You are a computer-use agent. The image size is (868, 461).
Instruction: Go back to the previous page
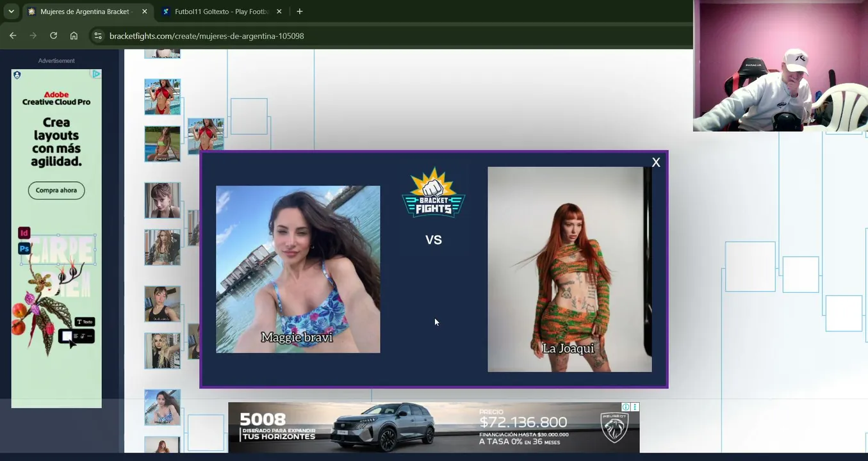pyautogui.click(x=13, y=36)
